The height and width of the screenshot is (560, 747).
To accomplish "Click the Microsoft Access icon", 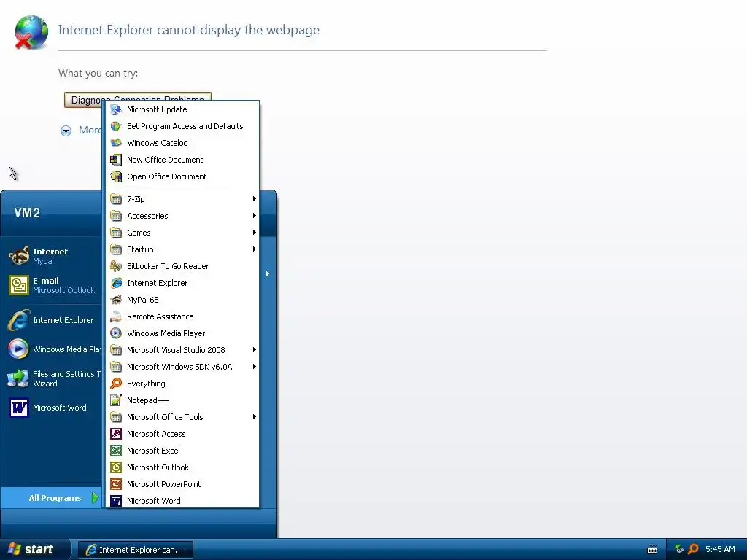I will 116,434.
